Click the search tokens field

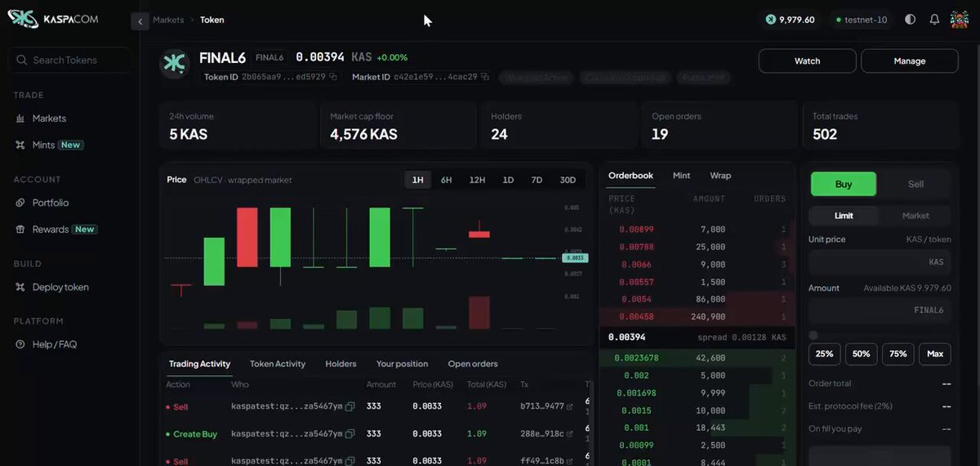point(69,60)
